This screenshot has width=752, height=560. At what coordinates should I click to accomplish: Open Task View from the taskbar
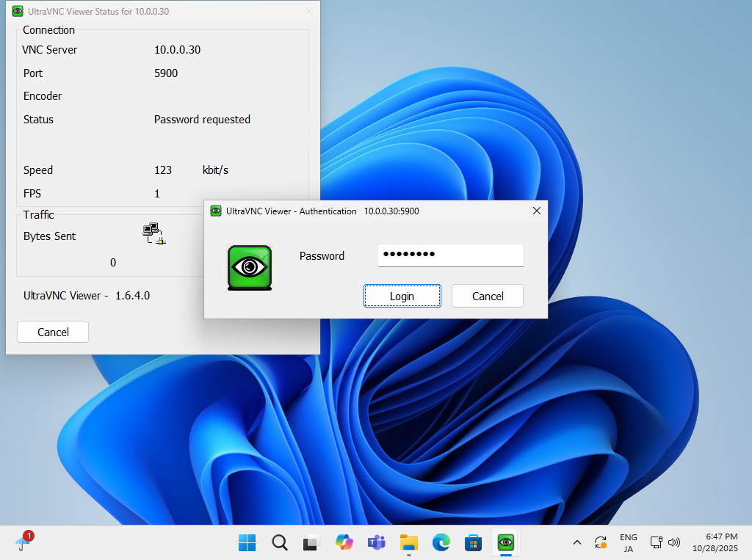311,542
